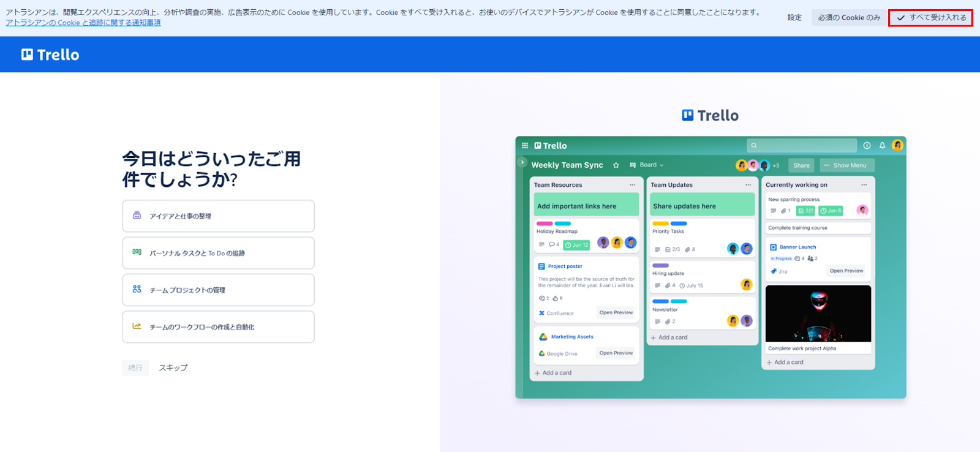Image resolution: width=980 pixels, height=452 pixels.
Task: Click Open Preview on Project poster card
Action: click(x=616, y=312)
